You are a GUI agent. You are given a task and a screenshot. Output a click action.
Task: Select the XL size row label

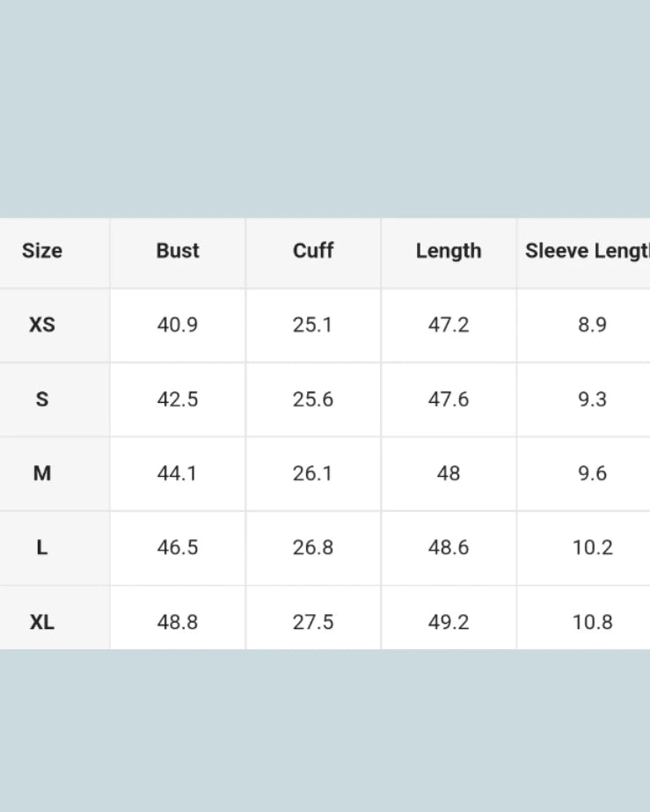[42, 622]
